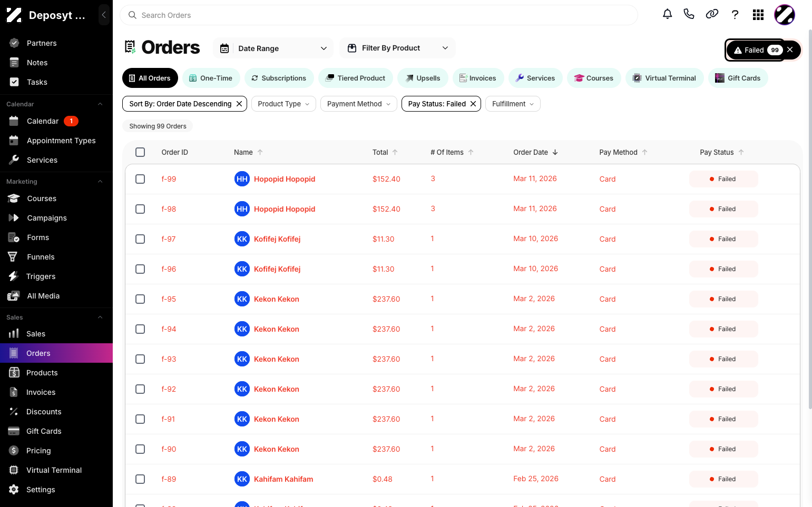Tick the checkbox for order f-89
The width and height of the screenshot is (812, 507).
pos(140,479)
